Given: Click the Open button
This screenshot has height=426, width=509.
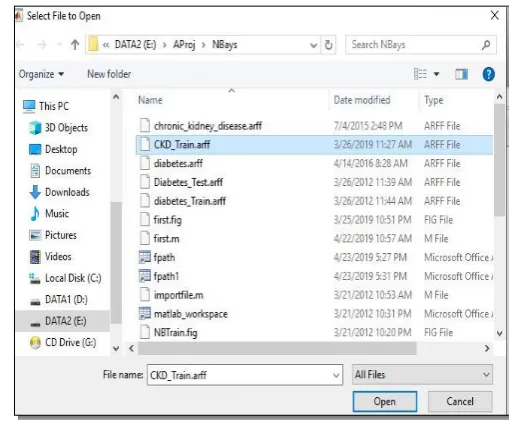Looking at the screenshot, I should click(x=385, y=402).
